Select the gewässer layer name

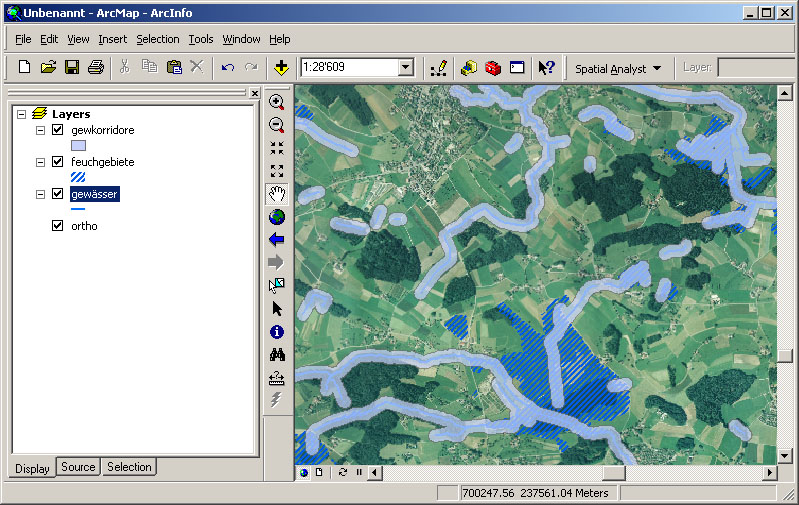[95, 195]
